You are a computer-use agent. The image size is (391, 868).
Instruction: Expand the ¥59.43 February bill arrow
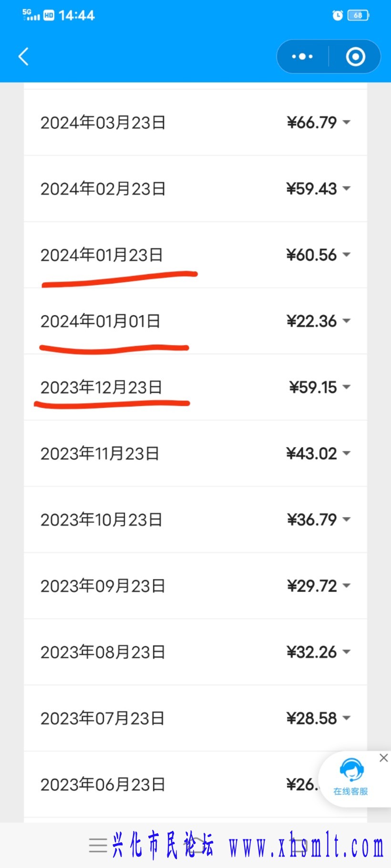347,189
